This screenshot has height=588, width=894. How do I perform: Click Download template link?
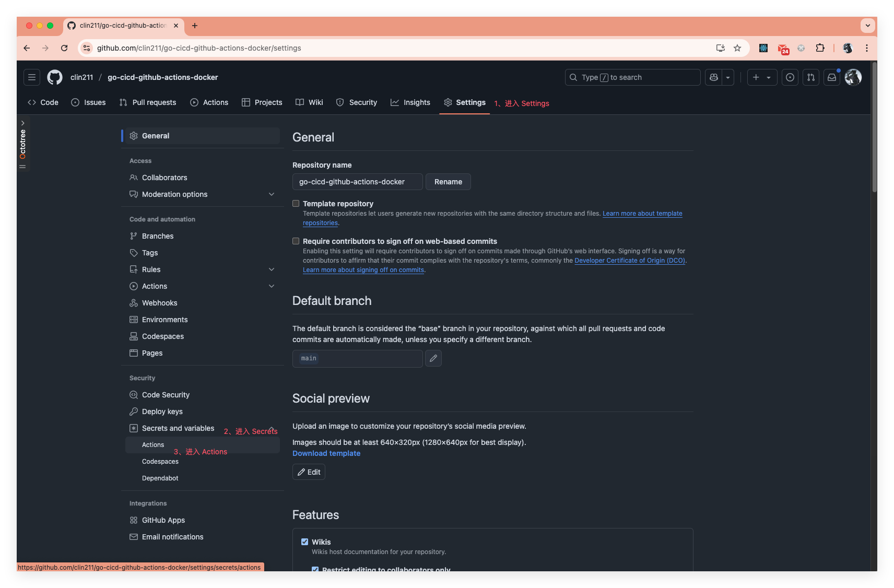(x=326, y=453)
